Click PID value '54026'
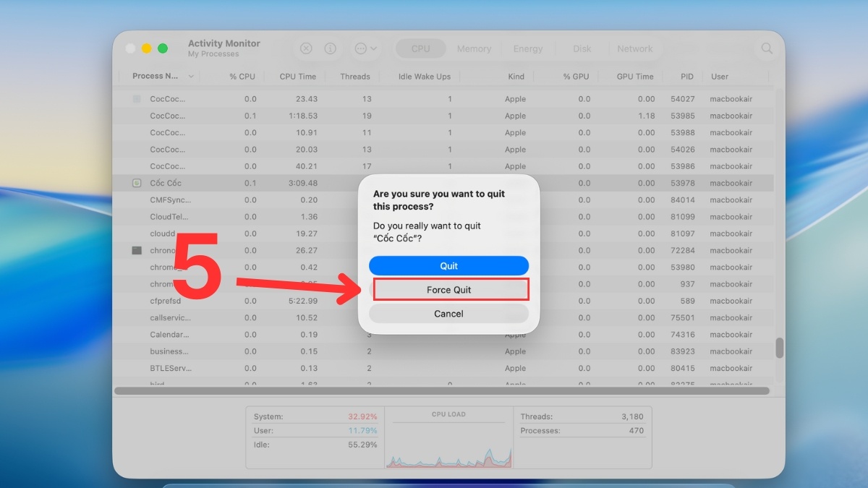This screenshot has height=488, width=868. 683,150
